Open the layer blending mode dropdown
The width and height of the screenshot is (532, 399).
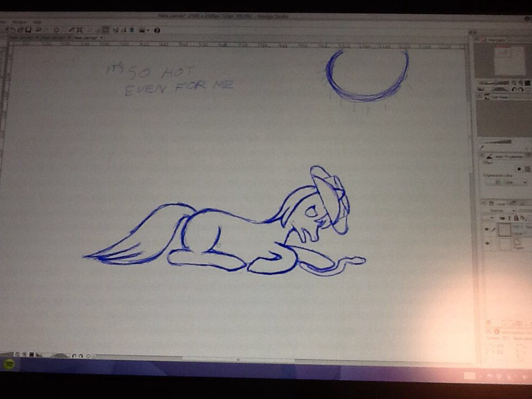(499, 211)
